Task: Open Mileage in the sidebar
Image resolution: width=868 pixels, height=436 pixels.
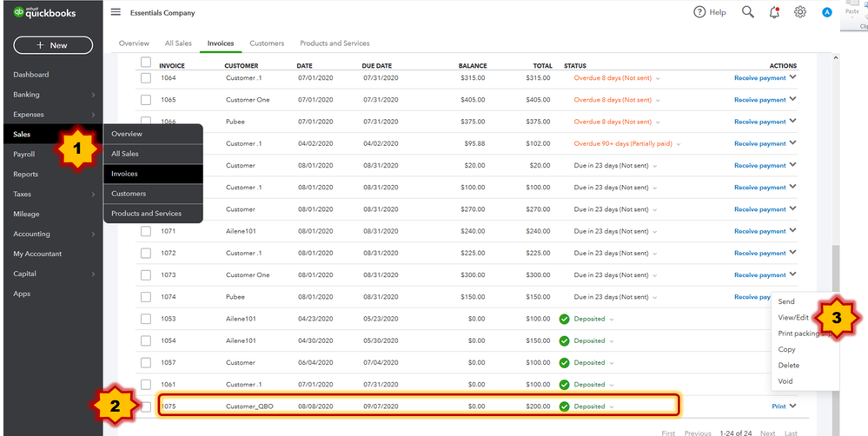Action: click(x=26, y=215)
